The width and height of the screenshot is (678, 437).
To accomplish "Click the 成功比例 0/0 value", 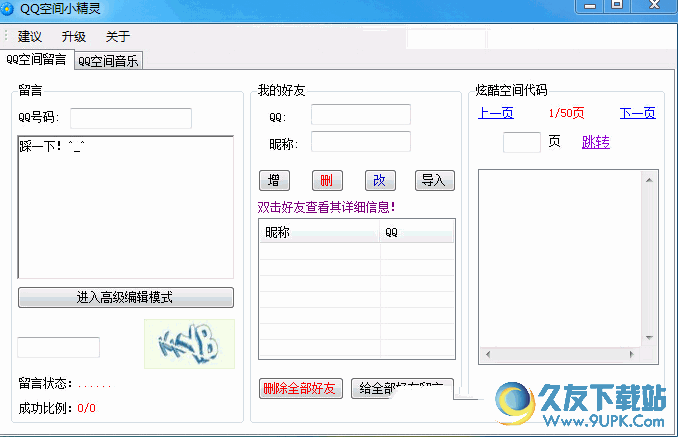I will (86, 408).
